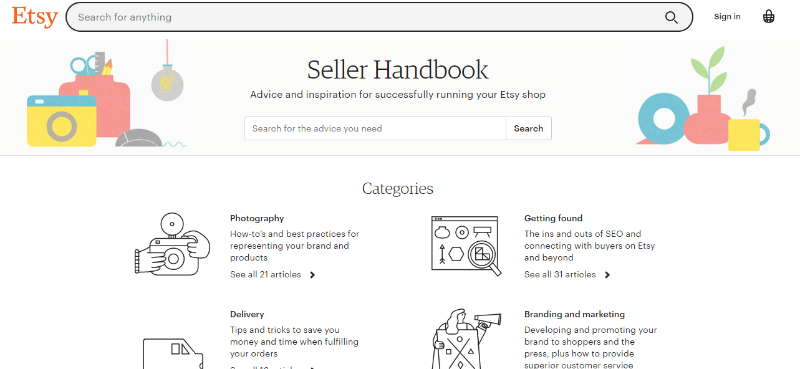This screenshot has height=369, width=800.
Task: Click arrow beside See all 21 articles
Action: (312, 275)
